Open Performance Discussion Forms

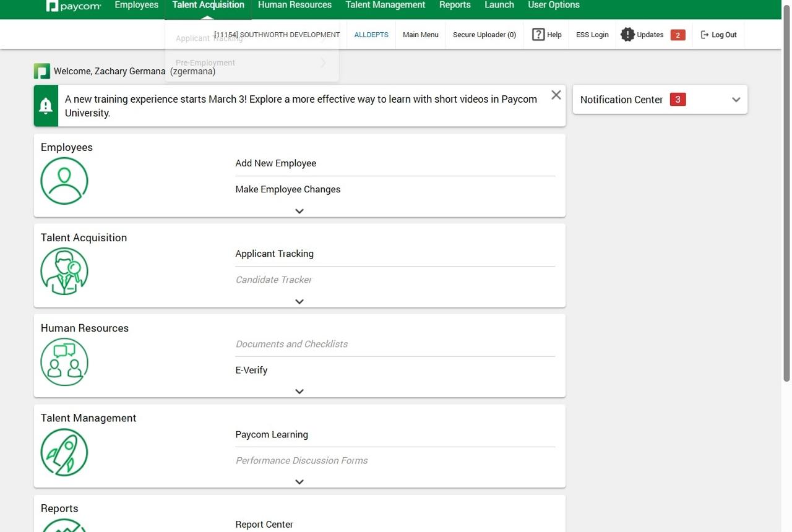pyautogui.click(x=301, y=460)
